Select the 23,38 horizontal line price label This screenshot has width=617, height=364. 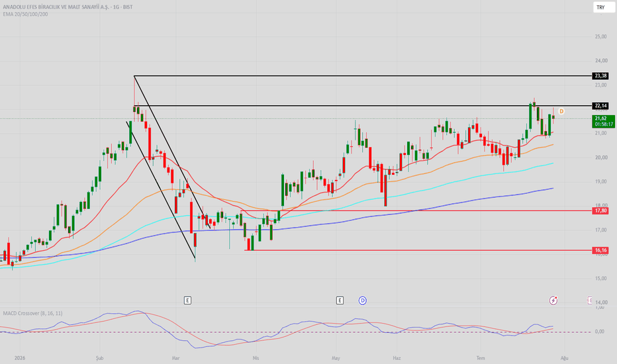[x=600, y=75]
